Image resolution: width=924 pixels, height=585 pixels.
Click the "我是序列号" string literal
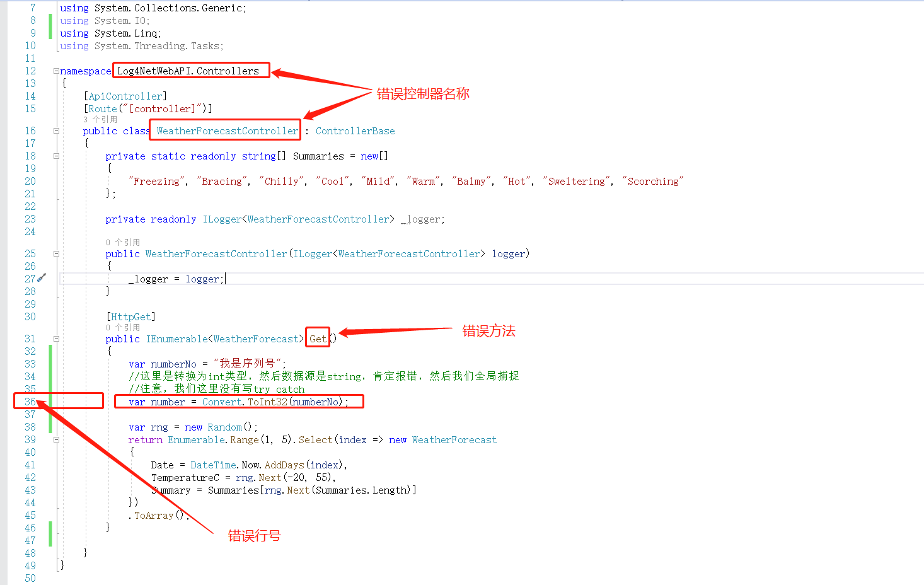tap(248, 364)
